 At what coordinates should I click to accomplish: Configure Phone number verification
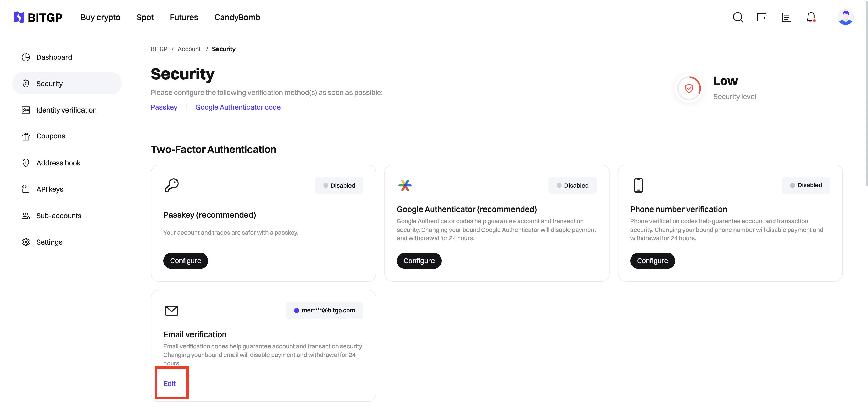tap(652, 261)
